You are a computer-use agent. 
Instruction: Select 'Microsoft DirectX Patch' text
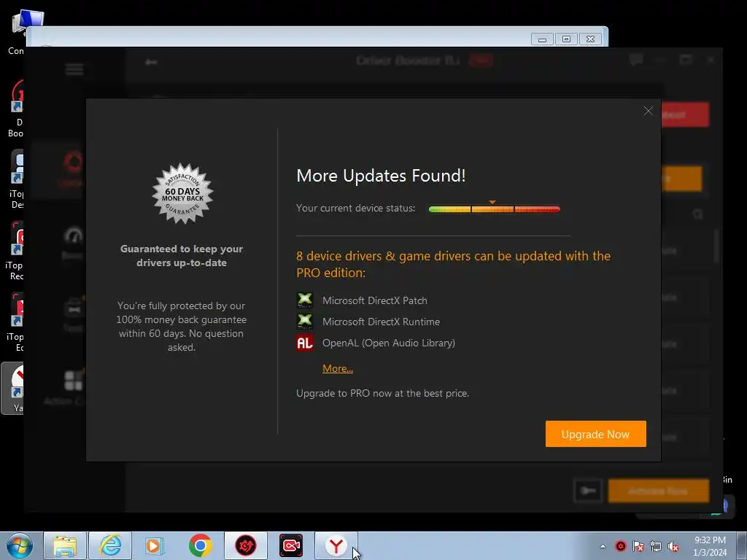click(374, 300)
